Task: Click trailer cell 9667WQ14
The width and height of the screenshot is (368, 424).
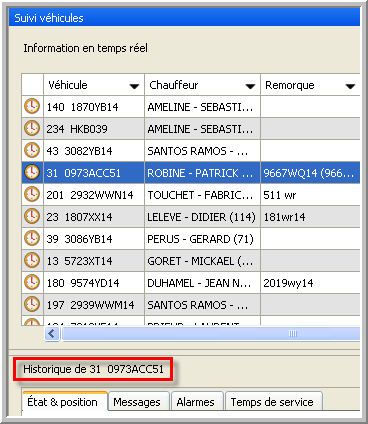Action: click(x=310, y=173)
